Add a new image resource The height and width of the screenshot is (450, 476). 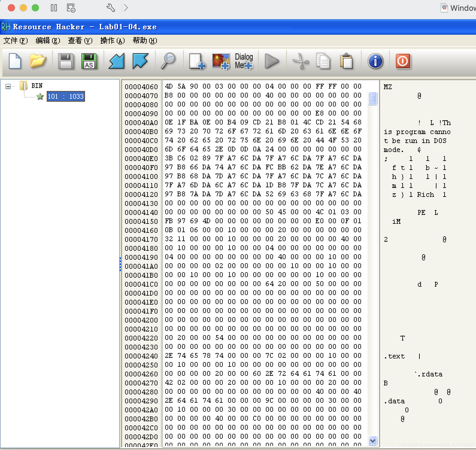tap(221, 62)
